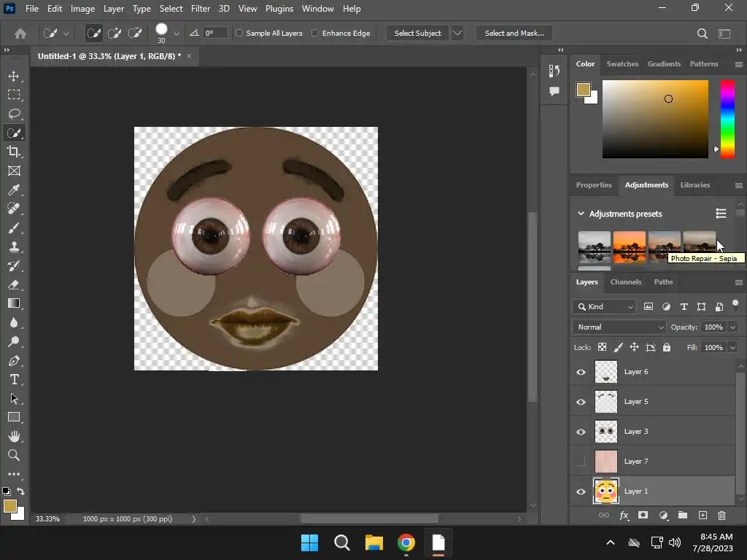Enable the Enhance Edge checkbox
Viewport: 747px width, 560px height.
click(x=315, y=34)
